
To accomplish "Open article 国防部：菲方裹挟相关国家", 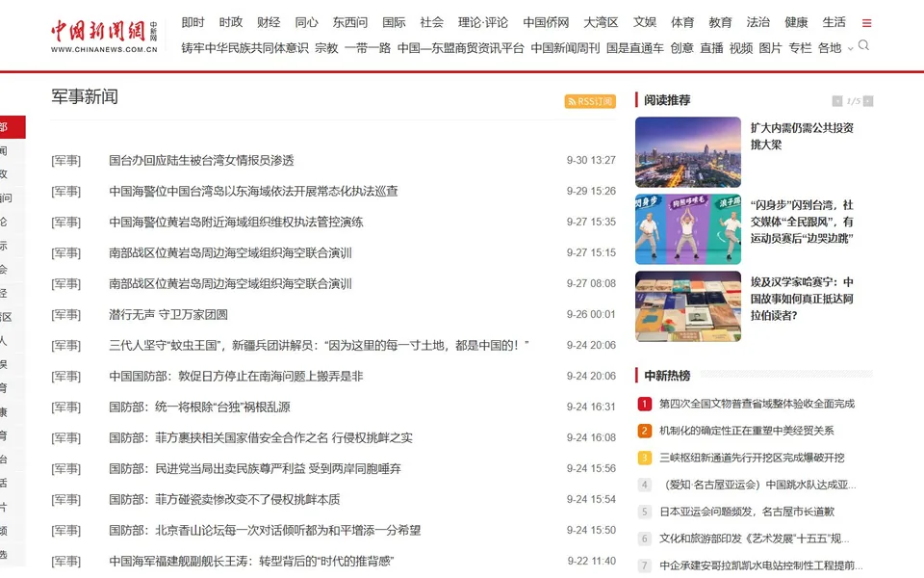I will [x=261, y=437].
